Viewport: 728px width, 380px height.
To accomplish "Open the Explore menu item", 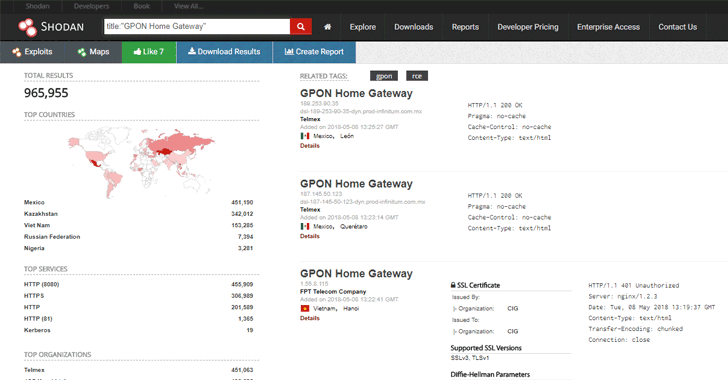I will pyautogui.click(x=363, y=27).
